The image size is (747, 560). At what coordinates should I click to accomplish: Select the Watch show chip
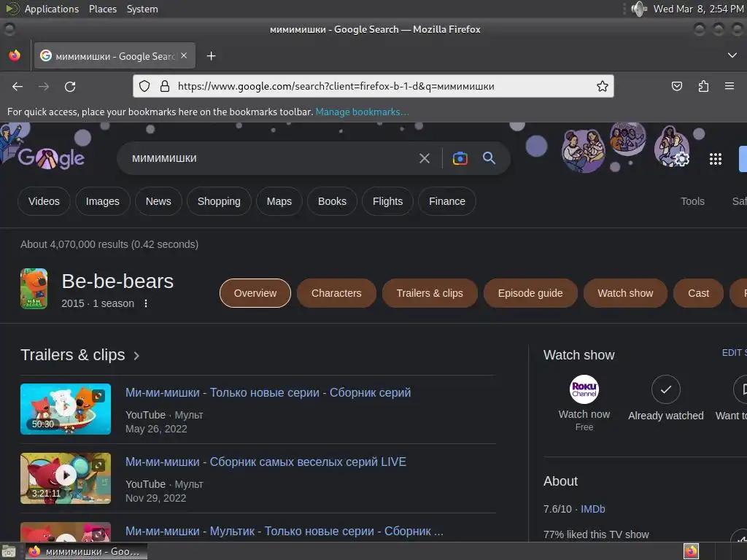[625, 293]
